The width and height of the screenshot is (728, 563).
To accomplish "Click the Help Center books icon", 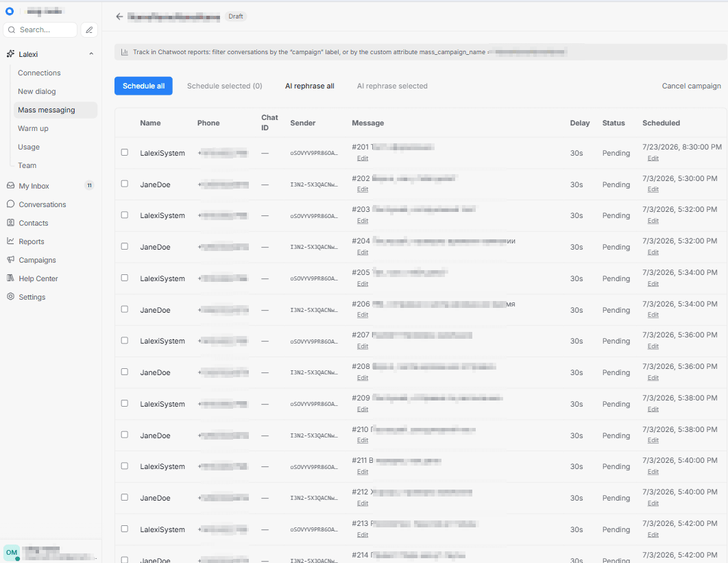I will (x=11, y=278).
